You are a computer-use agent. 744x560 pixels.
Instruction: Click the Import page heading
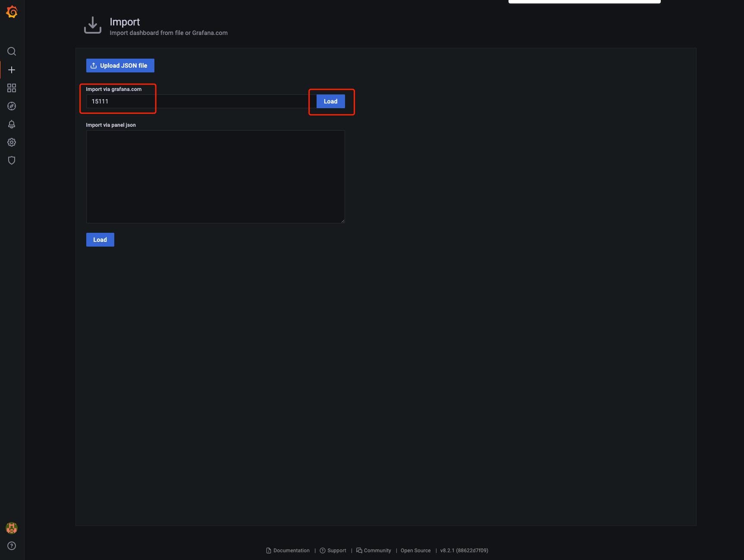(x=125, y=22)
